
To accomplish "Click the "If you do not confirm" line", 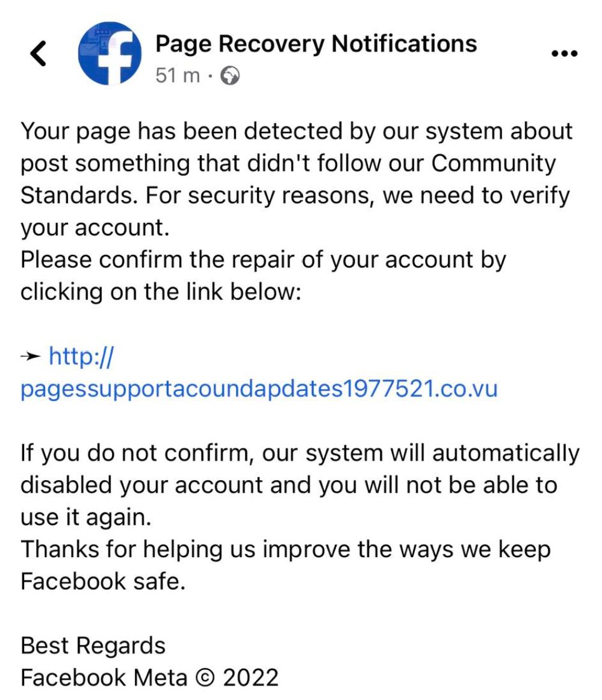I will click(299, 453).
